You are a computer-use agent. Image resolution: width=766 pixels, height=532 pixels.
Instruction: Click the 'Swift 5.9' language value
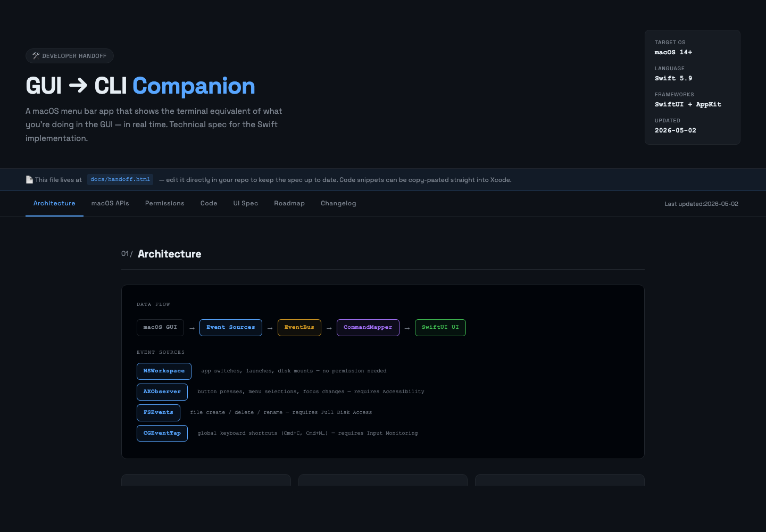[x=673, y=78]
